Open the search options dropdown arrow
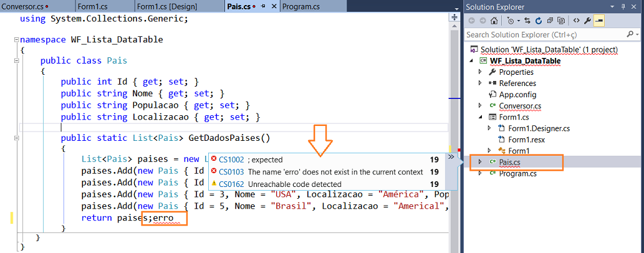This screenshot has width=644, height=253. point(637,35)
